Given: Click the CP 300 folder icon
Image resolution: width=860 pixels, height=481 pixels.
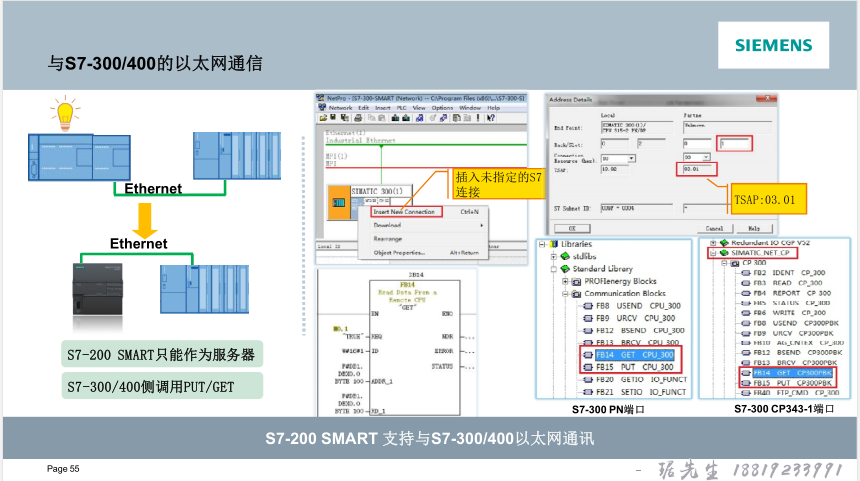Looking at the screenshot, I should (x=735, y=263).
